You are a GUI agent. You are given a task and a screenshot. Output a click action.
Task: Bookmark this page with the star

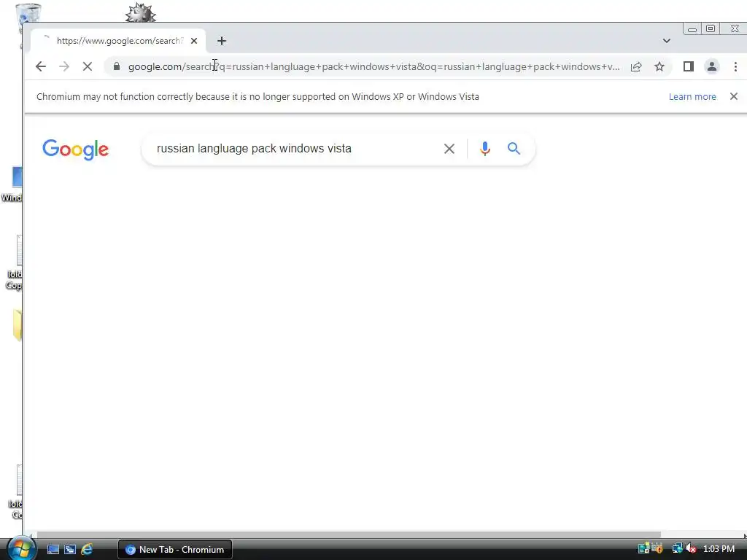click(659, 66)
